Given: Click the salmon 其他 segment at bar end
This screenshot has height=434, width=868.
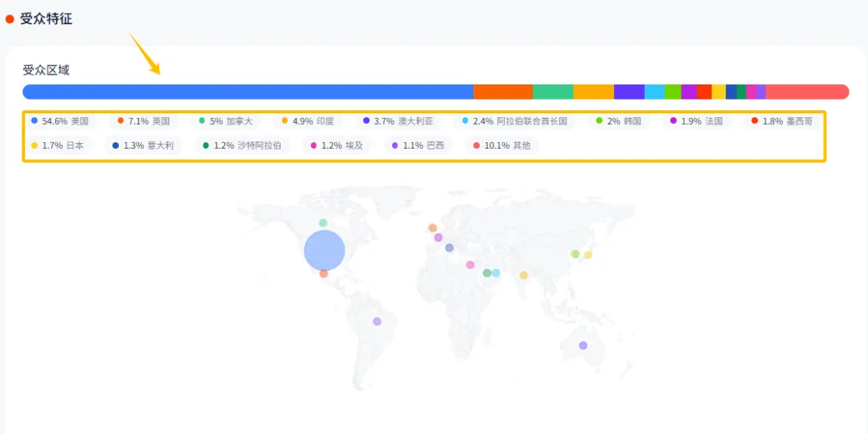Looking at the screenshot, I should pos(806,92).
